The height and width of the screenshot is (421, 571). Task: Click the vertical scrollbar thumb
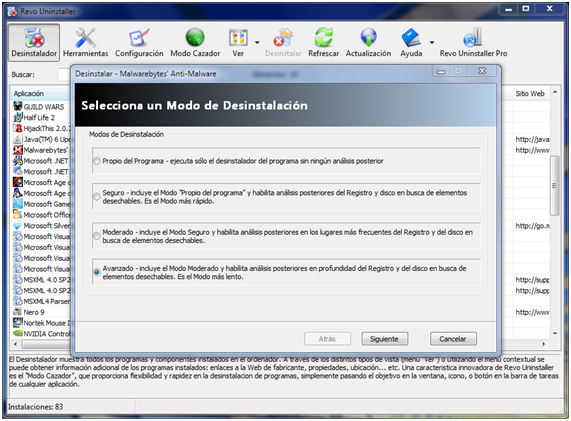555,185
